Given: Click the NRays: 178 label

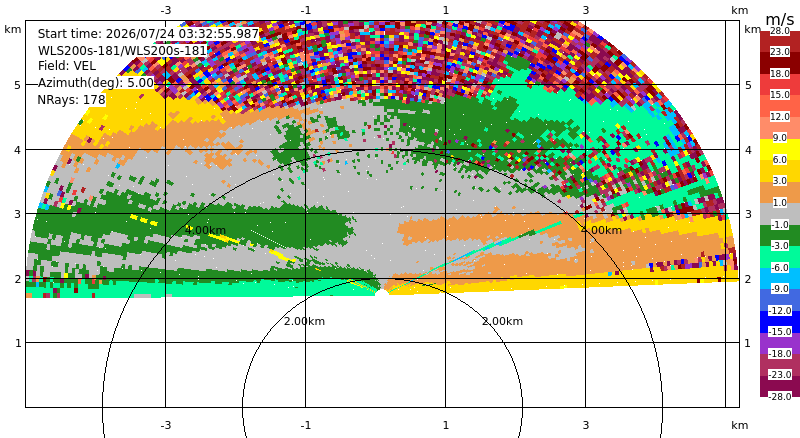Looking at the screenshot, I should 71,100.
